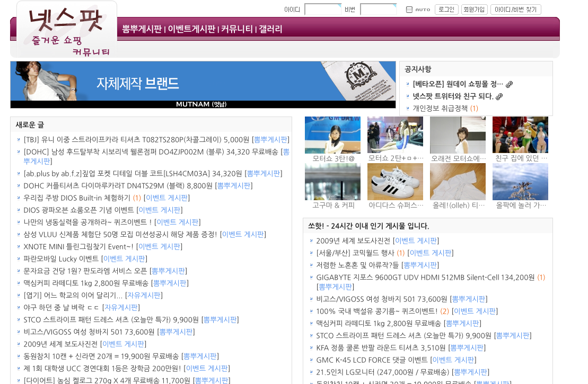588x384 pixels.
Task: Open popular post 저렴한 노혼혼 및 아류작?들
Action: click(x=357, y=265)
